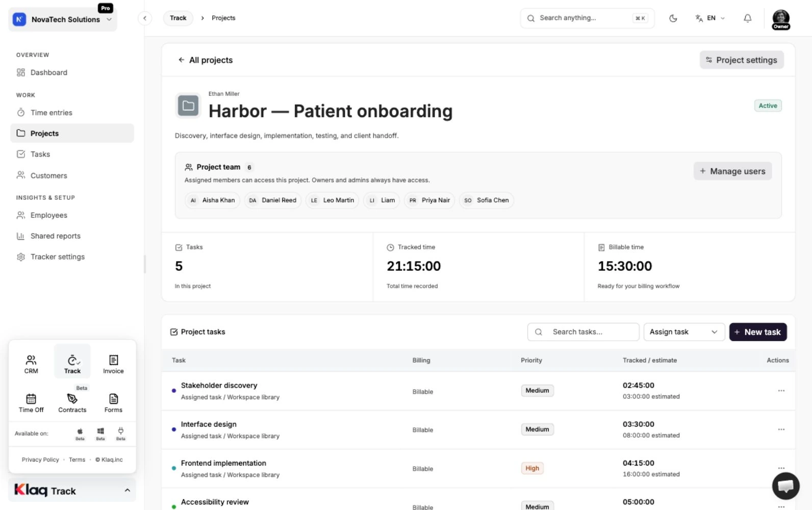Click the Search tasks input field
812x510 pixels.
pyautogui.click(x=583, y=332)
